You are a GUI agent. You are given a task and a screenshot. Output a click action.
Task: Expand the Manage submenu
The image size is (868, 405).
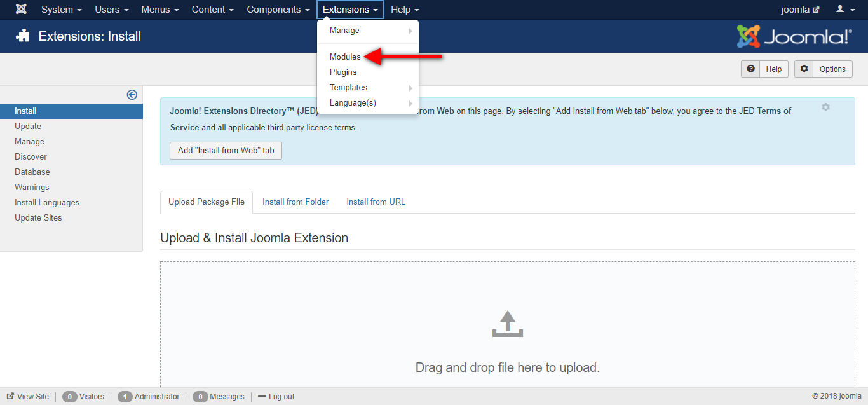coord(368,31)
